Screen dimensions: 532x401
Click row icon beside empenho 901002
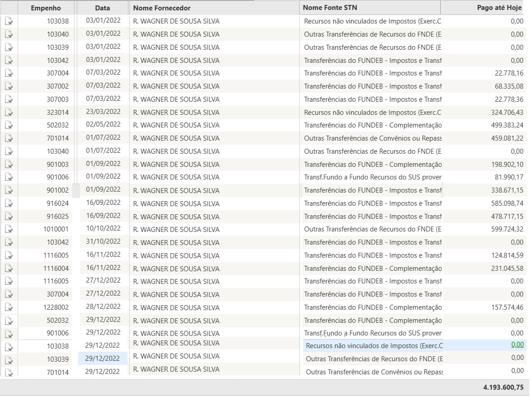coord(9,190)
